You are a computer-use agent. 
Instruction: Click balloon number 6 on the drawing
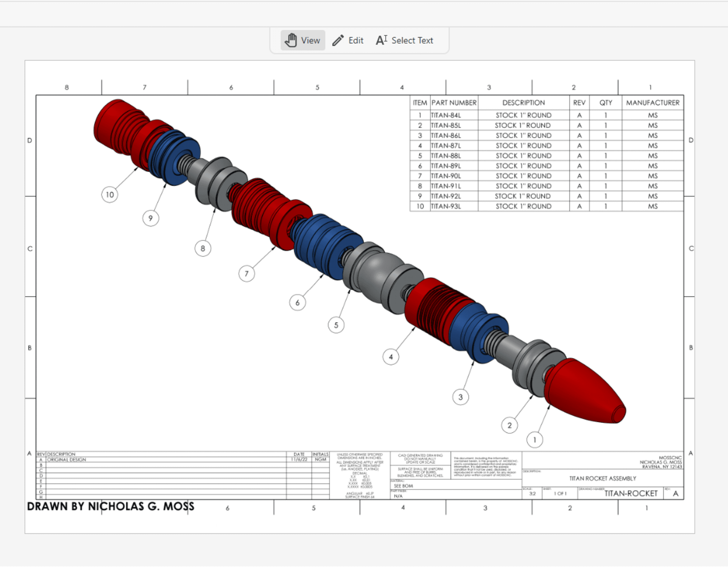coord(298,303)
